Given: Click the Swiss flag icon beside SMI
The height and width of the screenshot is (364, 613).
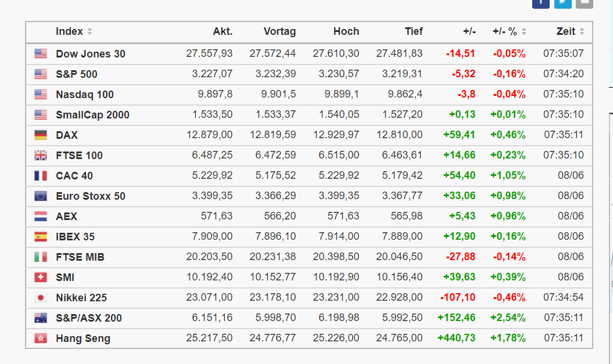Looking at the screenshot, I should pyautogui.click(x=40, y=277).
